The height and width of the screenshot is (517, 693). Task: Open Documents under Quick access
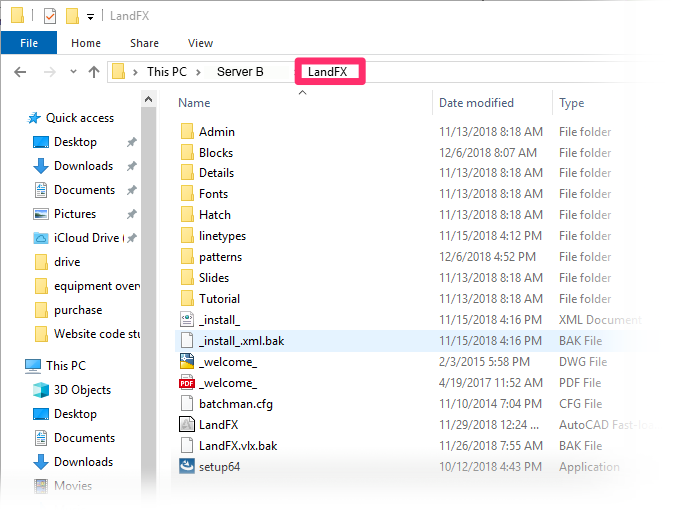click(x=84, y=190)
